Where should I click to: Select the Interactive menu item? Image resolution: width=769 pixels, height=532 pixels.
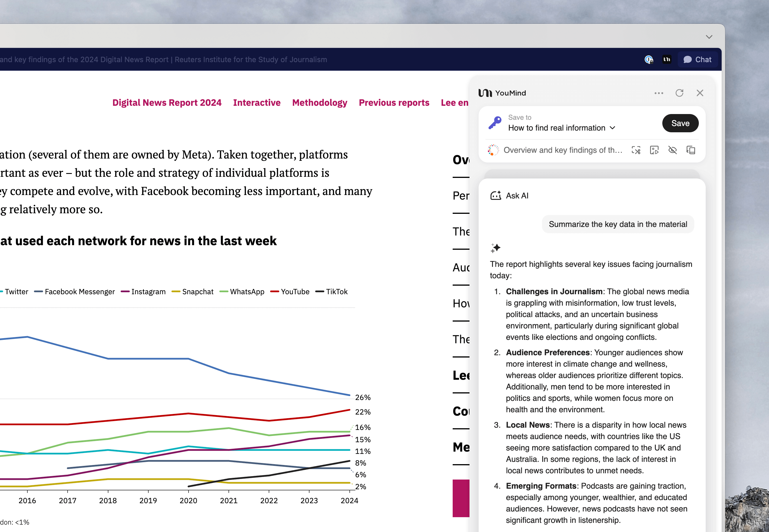point(256,103)
